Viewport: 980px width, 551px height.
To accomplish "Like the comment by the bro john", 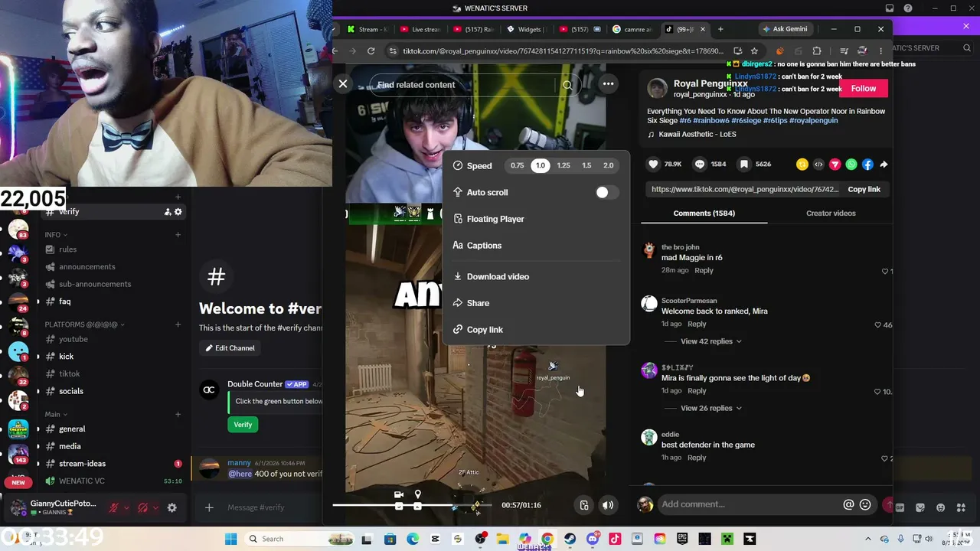I will pyautogui.click(x=885, y=271).
